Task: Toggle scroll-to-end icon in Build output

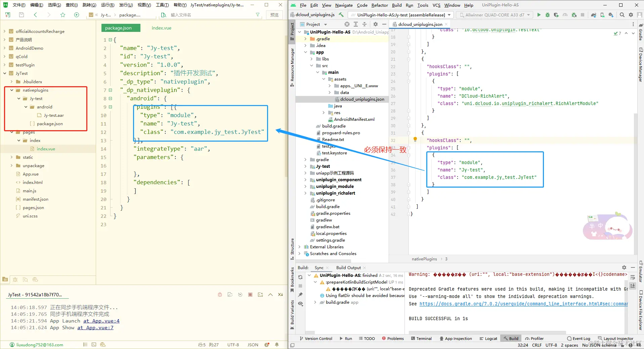Action: pos(633,286)
